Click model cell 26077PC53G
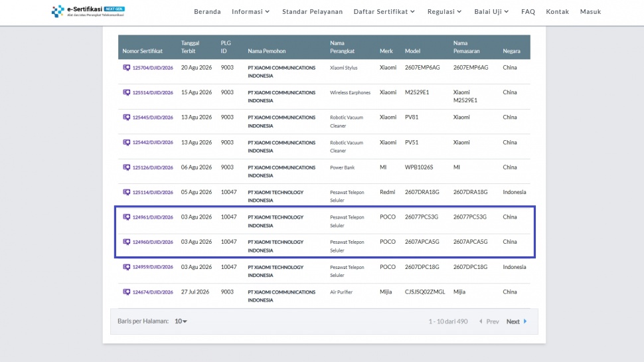 422,217
